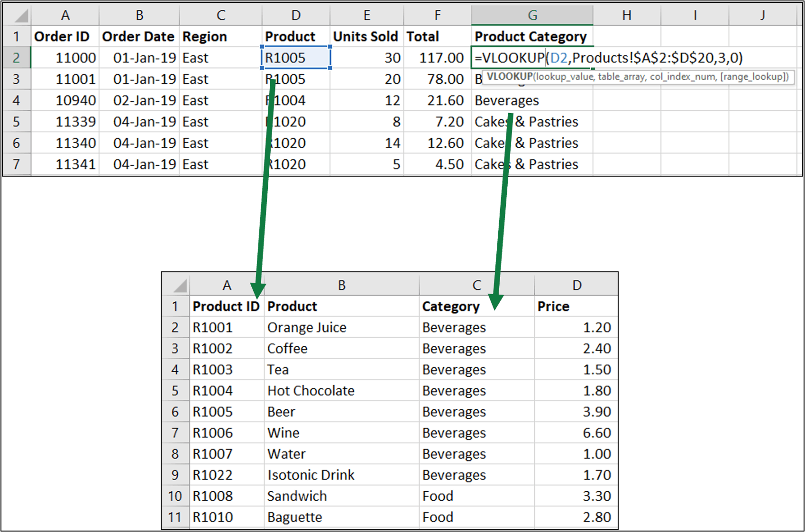Click 'Food' category cell for Sandwich
Screen dimensions: 805x532
tap(476, 496)
